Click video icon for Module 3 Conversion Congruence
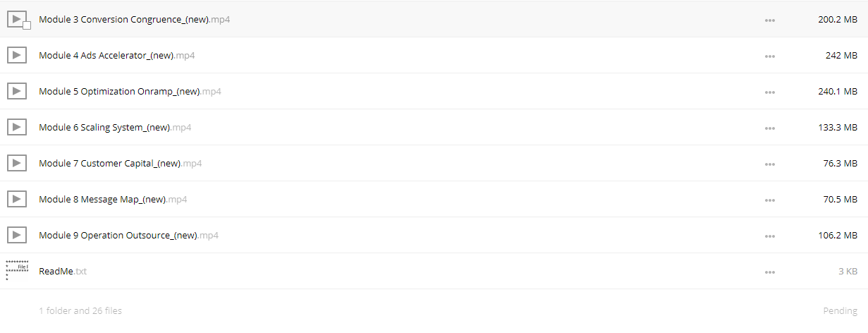The image size is (868, 333). point(17,19)
